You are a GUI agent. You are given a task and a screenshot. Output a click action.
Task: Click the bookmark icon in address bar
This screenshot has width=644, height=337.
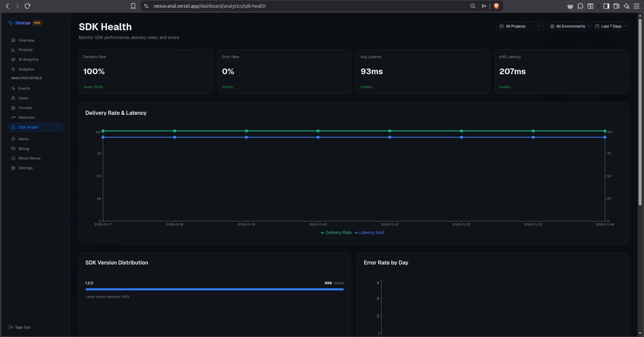point(133,6)
